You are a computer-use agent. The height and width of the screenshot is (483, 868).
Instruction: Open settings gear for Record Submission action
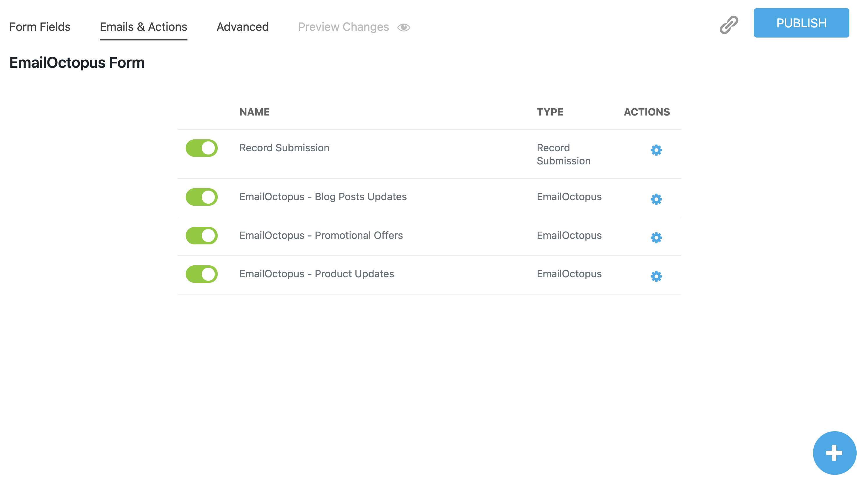click(656, 150)
